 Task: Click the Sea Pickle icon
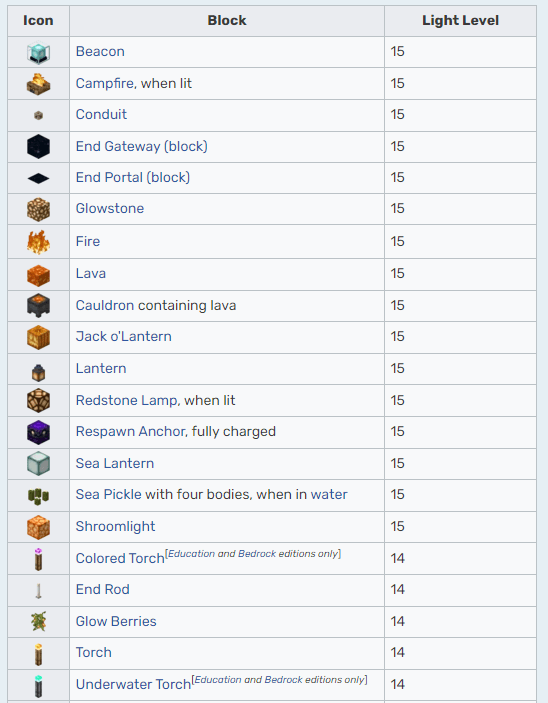pyautogui.click(x=38, y=496)
